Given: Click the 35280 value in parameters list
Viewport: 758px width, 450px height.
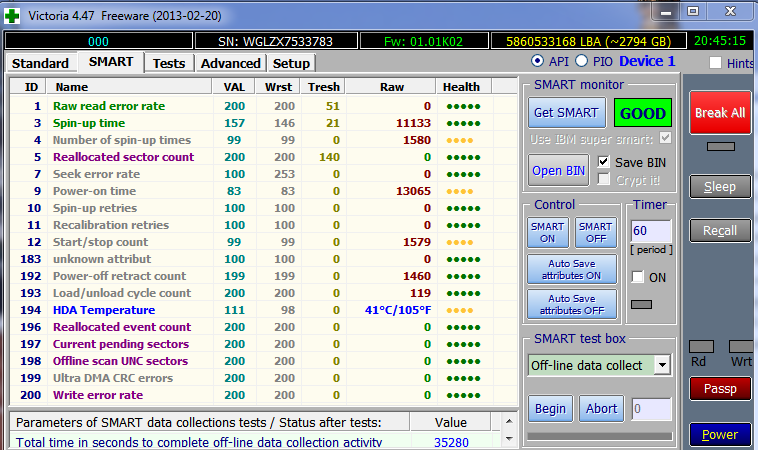Looking at the screenshot, I should 451,442.
